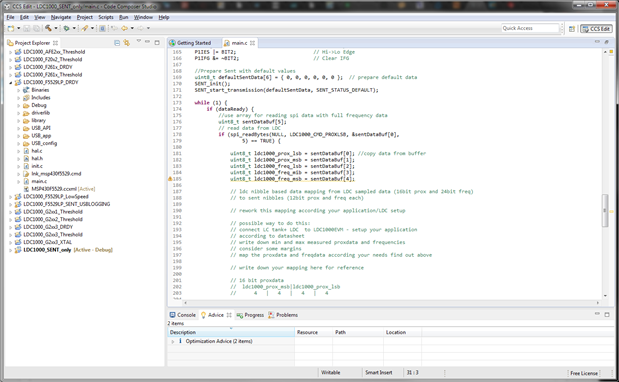
Task: Expand Optimization Advice (2 items) row
Action: (x=172, y=341)
